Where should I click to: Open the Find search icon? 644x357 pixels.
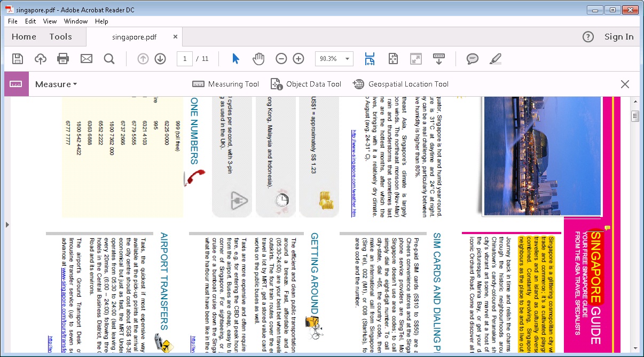coord(109,59)
